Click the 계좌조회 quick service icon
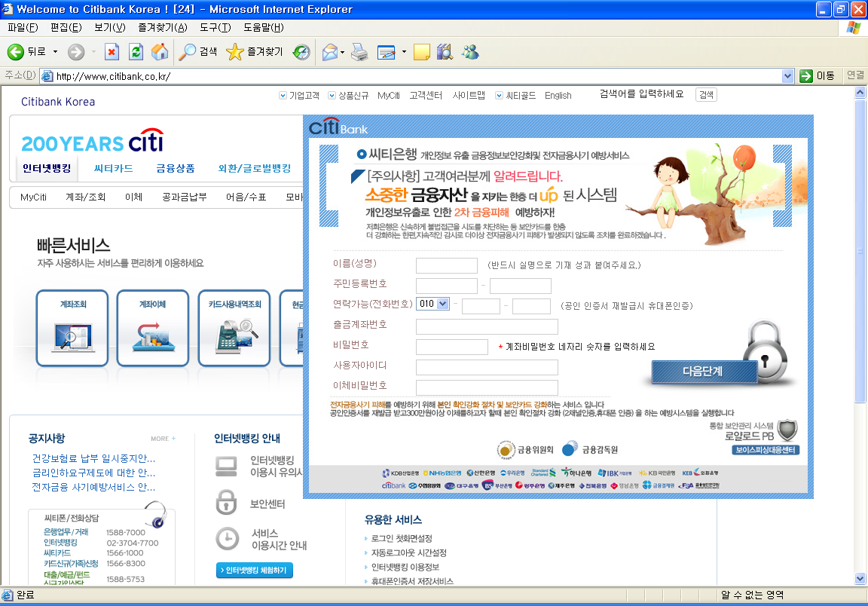This screenshot has width=868, height=606. click(x=72, y=328)
